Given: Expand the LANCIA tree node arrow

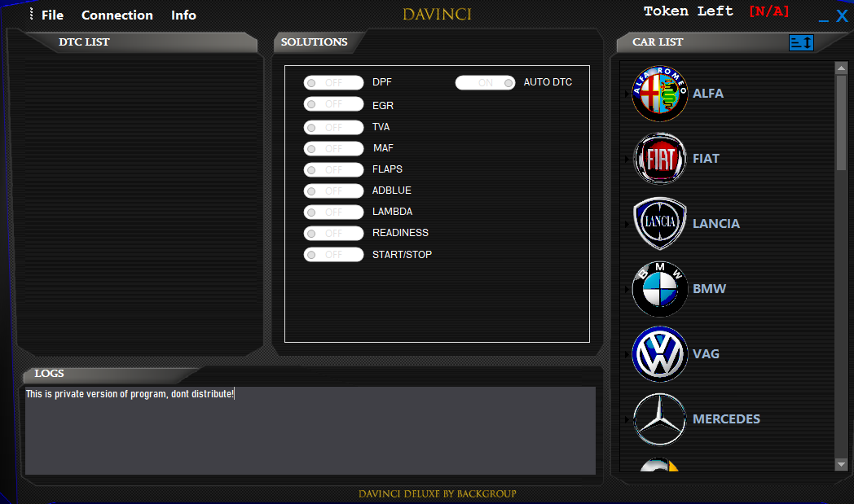Looking at the screenshot, I should pyautogui.click(x=627, y=224).
